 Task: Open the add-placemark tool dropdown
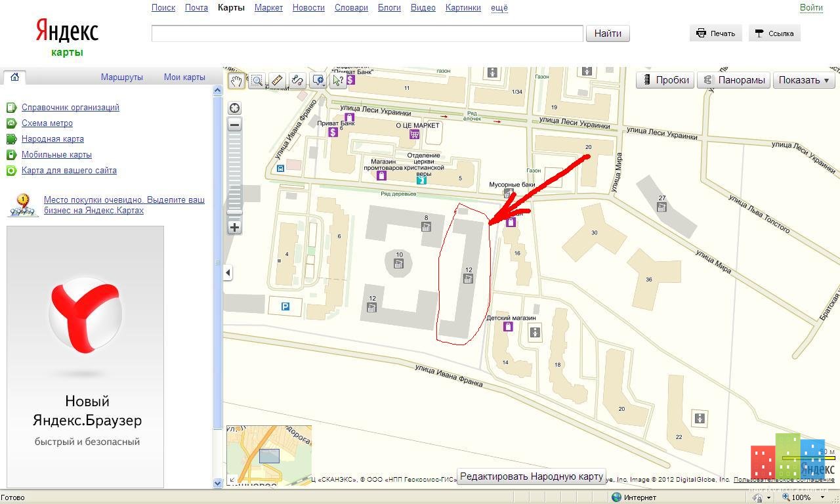coord(318,81)
